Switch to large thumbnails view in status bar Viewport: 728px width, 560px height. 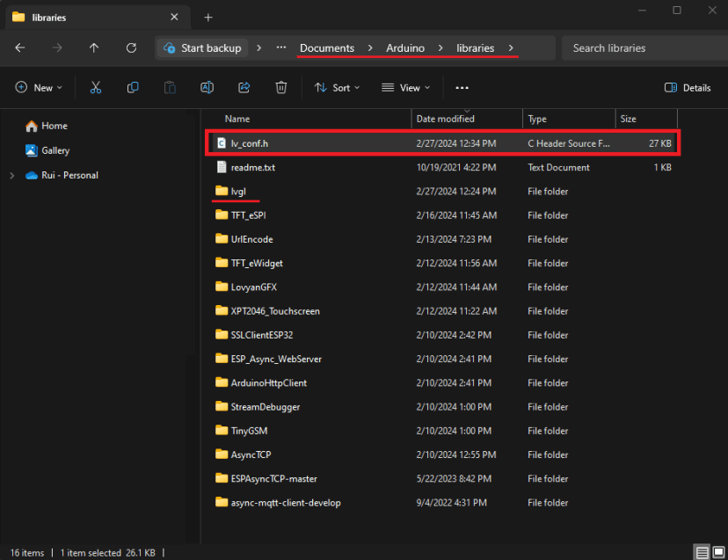click(718, 553)
